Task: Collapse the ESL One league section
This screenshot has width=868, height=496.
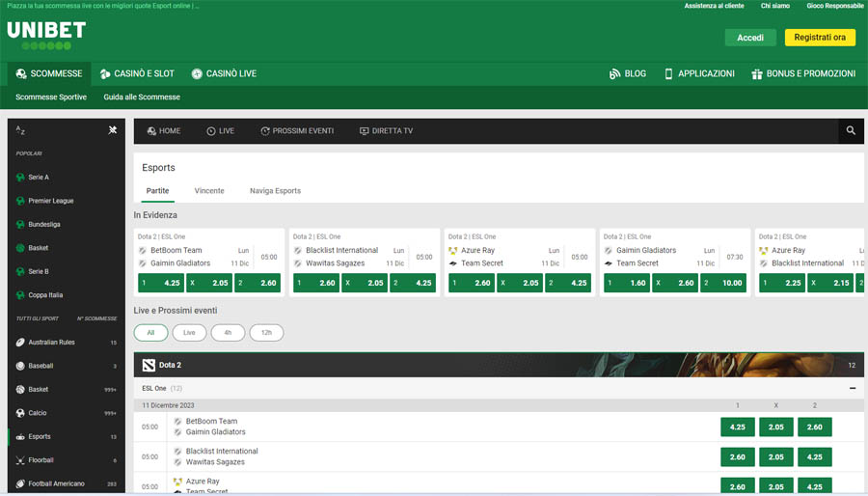Action: pyautogui.click(x=853, y=388)
